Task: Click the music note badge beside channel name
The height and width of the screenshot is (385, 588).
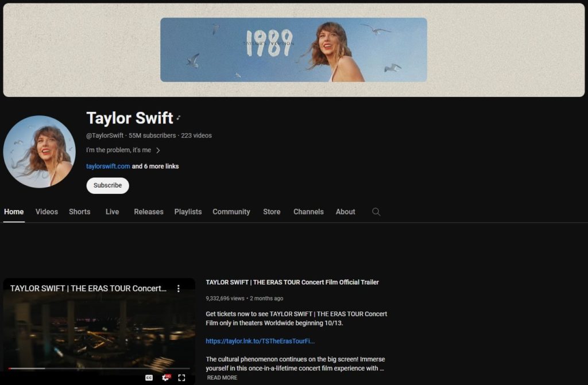Action: point(179,118)
